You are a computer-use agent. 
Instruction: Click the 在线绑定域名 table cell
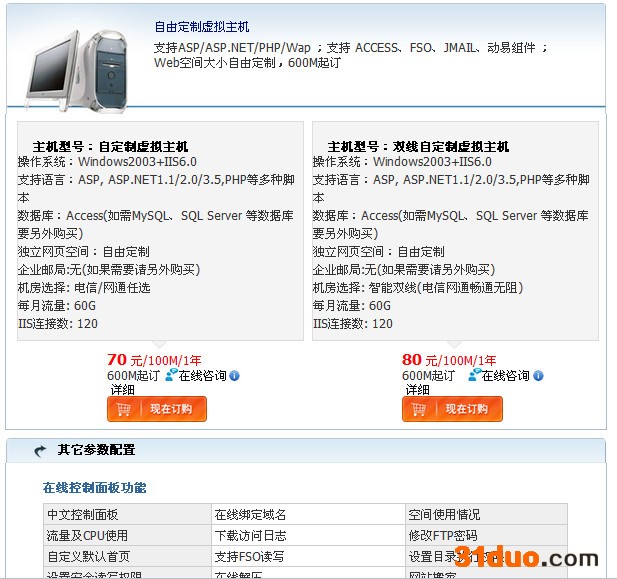(x=251, y=514)
